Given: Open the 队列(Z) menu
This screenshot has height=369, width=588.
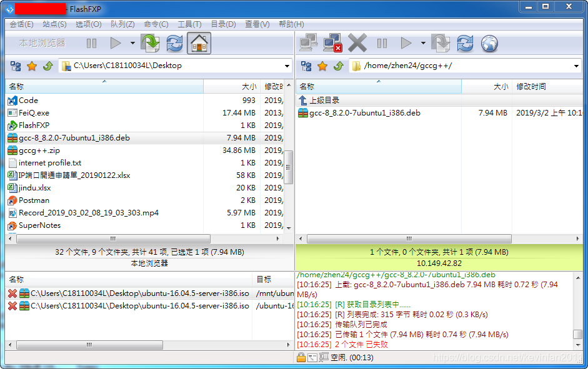Looking at the screenshot, I should point(122,24).
